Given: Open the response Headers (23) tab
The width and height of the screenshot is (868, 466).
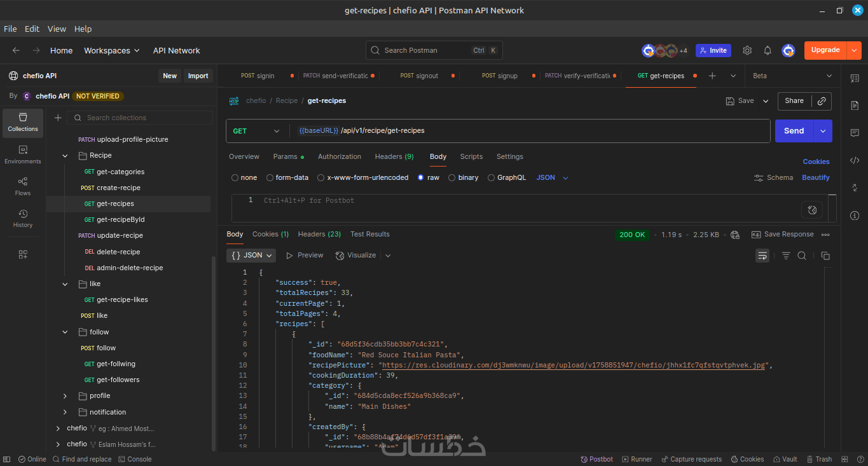Looking at the screenshot, I should pos(319,235).
